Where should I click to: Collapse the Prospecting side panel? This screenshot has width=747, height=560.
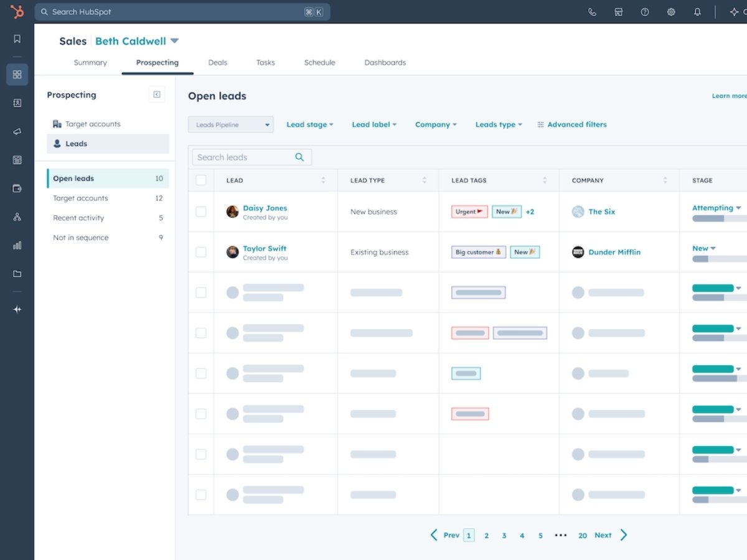pyautogui.click(x=157, y=95)
